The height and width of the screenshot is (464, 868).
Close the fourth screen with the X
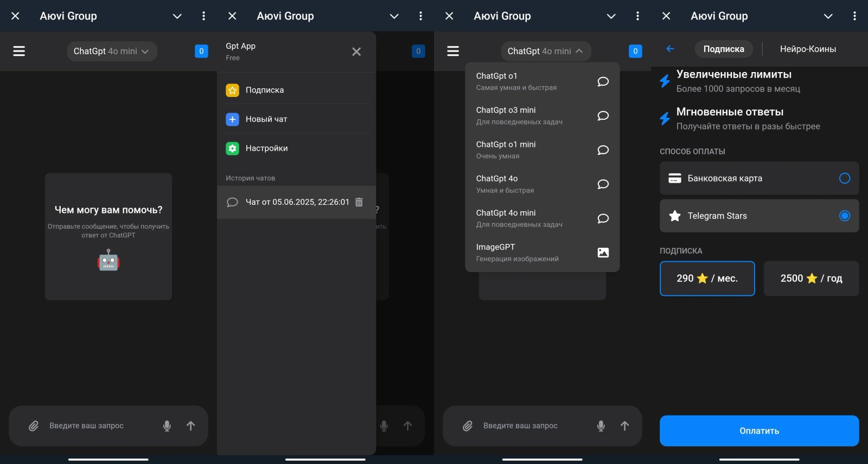(666, 16)
